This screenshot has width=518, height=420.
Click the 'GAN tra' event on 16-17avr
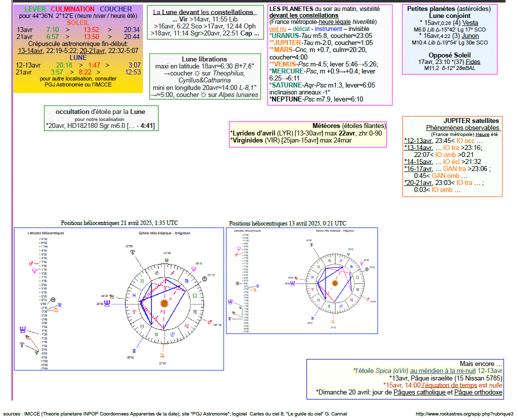(454, 168)
